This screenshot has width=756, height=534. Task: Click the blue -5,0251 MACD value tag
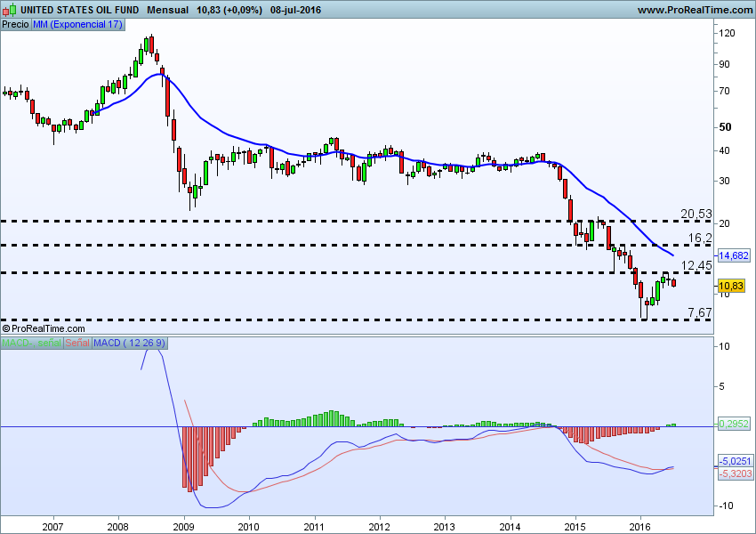[x=735, y=461]
